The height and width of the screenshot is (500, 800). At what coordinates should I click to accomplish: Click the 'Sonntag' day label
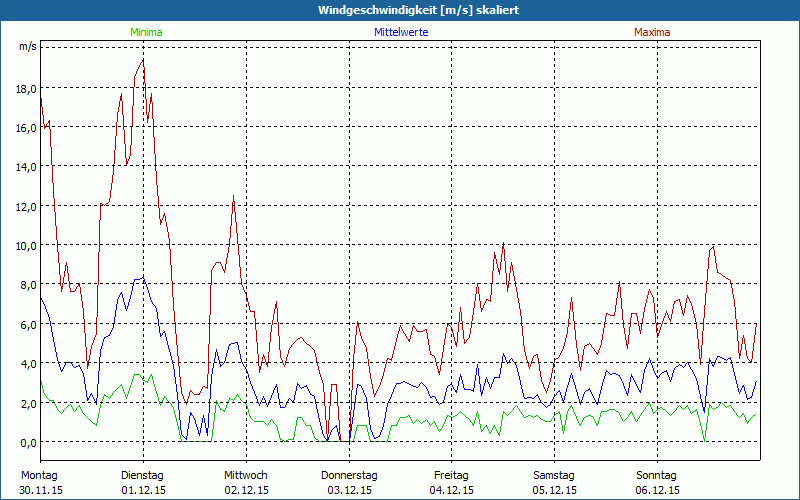click(656, 476)
